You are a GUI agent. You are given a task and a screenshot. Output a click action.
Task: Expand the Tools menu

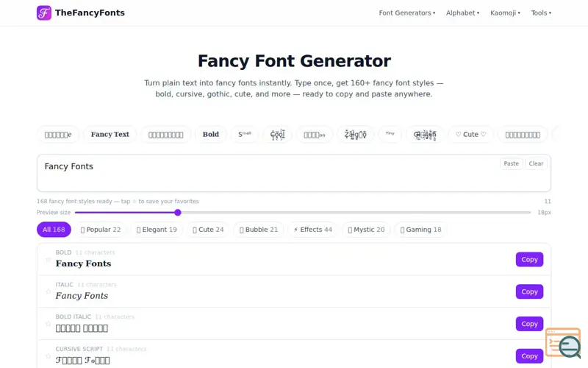click(x=541, y=13)
